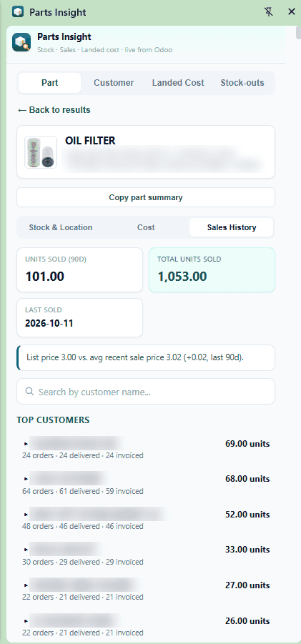Click the 68.00 units value
This screenshot has width=301, height=644.
coord(247,479)
